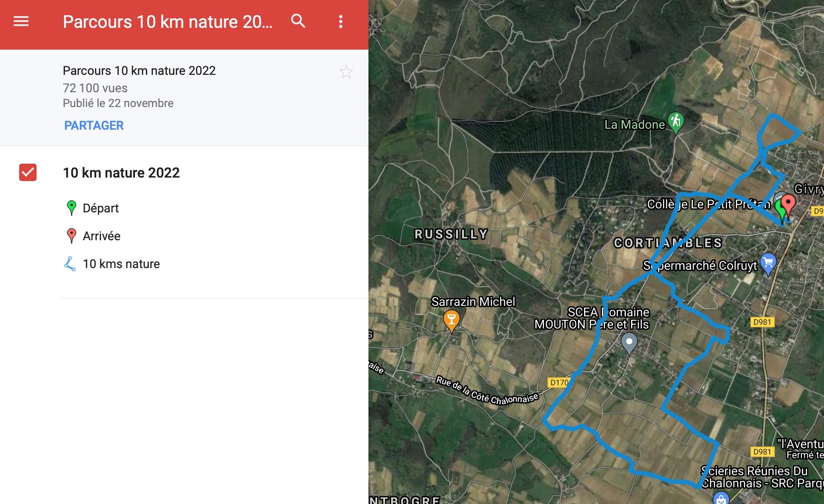Open the hamburger menu
Screen dimensions: 824x504
point(21,21)
